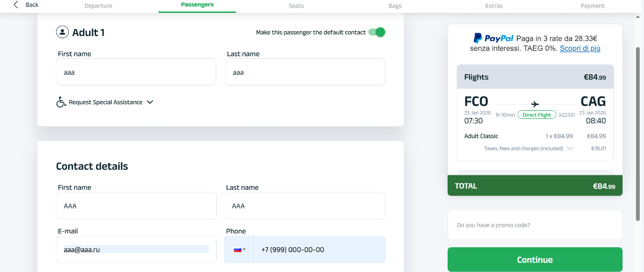Click the Adult 1 passenger avatar icon
Image resolution: width=644 pixels, height=272 pixels.
[x=62, y=32]
